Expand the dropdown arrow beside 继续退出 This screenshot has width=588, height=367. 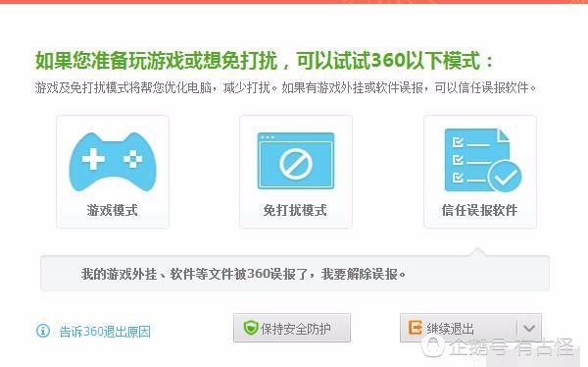click(529, 329)
